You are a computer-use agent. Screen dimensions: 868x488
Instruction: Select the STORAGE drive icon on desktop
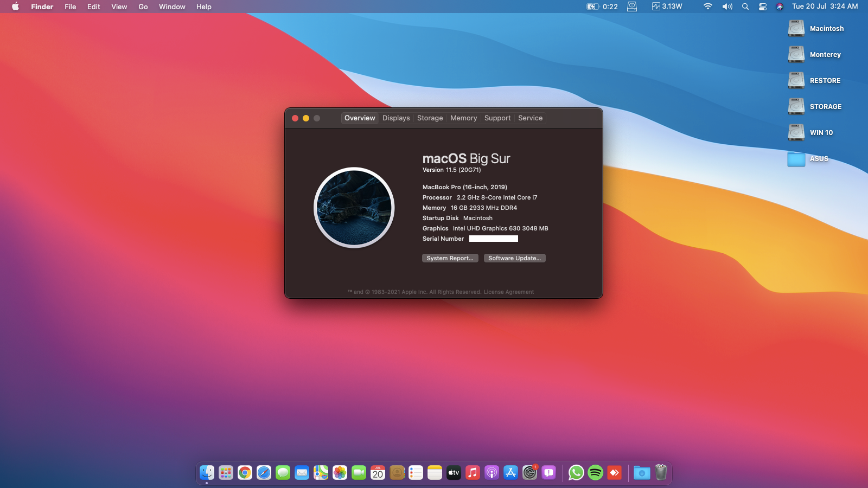tap(796, 106)
